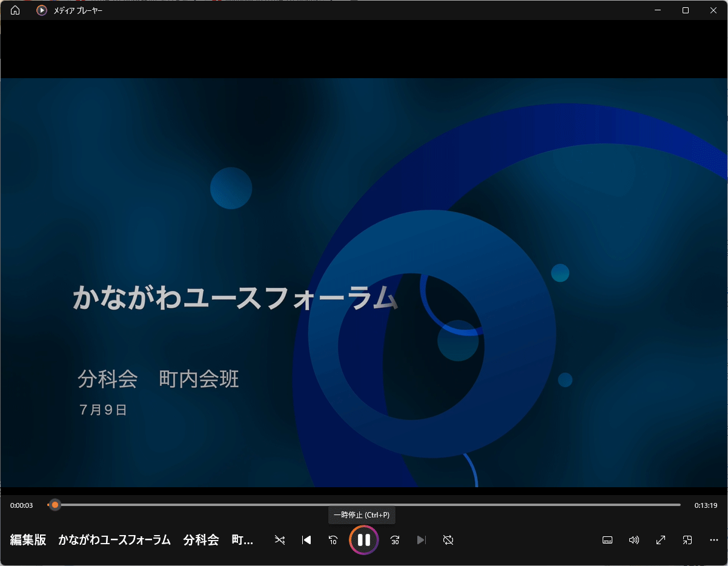Click the gray seek bar track
Viewport: 728px width, 566px height.
363,505
